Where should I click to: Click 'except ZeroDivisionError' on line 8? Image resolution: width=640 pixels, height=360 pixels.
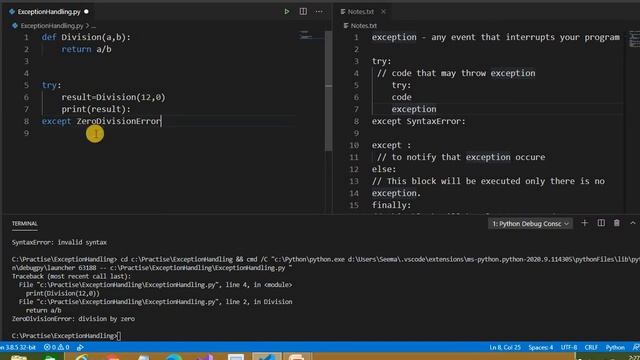tap(101, 121)
